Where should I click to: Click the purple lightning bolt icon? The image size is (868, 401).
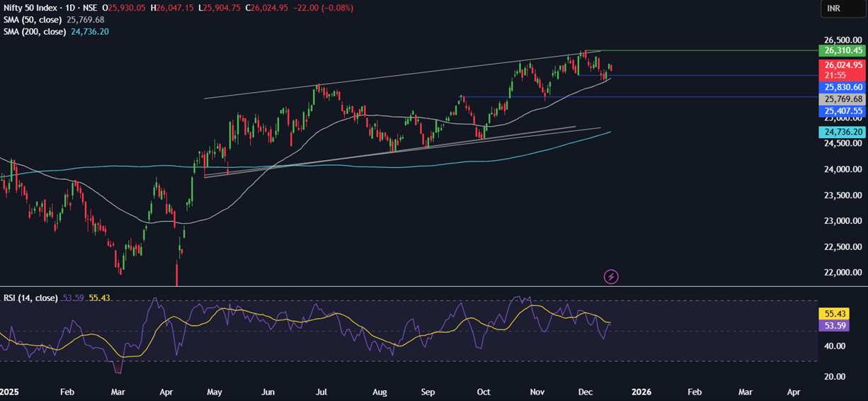(611, 276)
